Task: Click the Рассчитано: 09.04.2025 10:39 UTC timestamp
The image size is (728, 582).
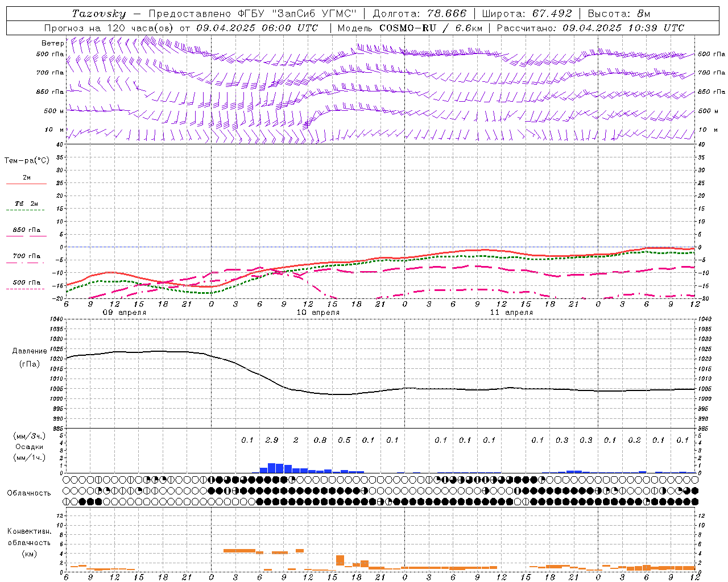Action: (x=590, y=28)
